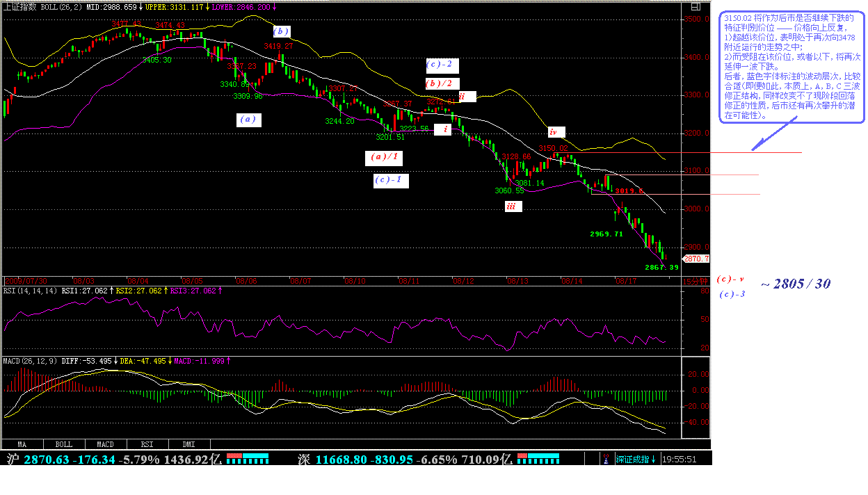Click the 3500.0 level on the price axis
Viewport: 868px width, 495px height.
pyautogui.click(x=698, y=19)
